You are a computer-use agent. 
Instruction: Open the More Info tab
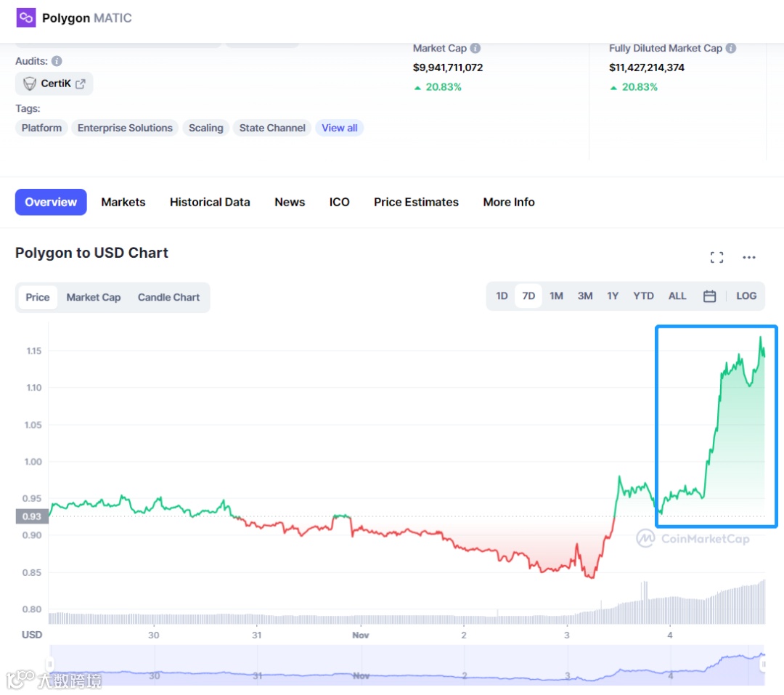pyautogui.click(x=508, y=202)
